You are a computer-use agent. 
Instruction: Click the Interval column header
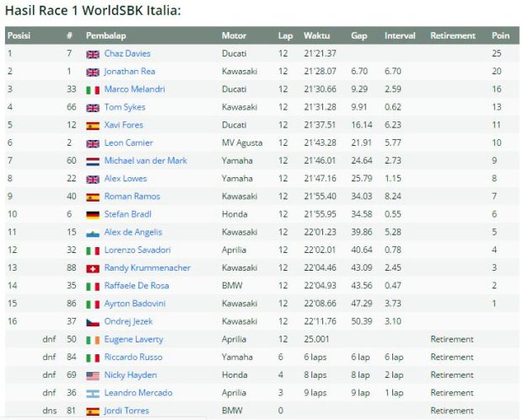(400, 35)
